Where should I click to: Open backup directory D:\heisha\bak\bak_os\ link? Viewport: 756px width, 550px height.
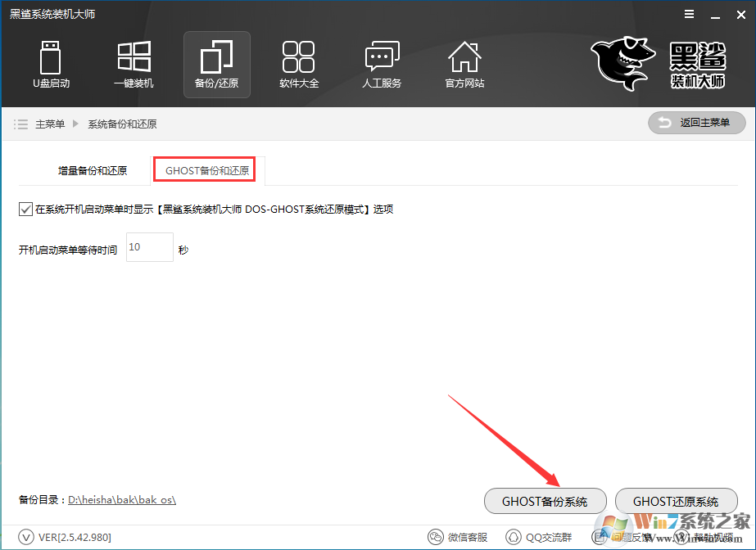(122, 500)
